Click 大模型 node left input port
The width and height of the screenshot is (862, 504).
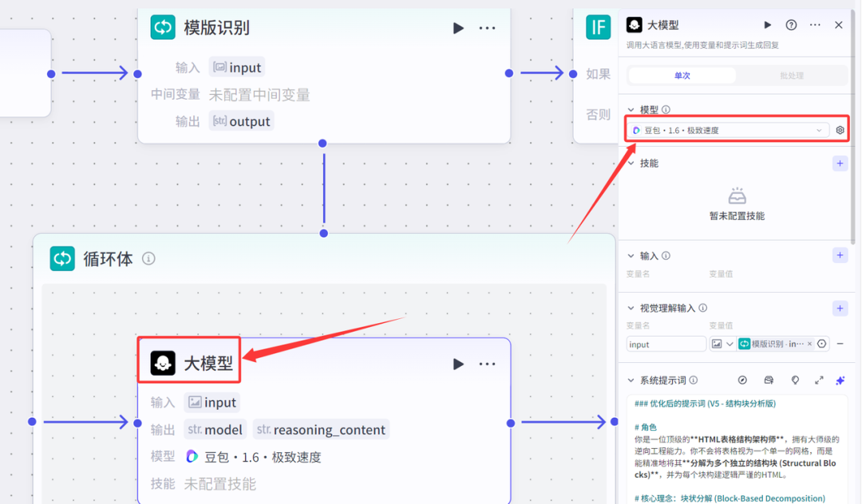[x=138, y=423]
